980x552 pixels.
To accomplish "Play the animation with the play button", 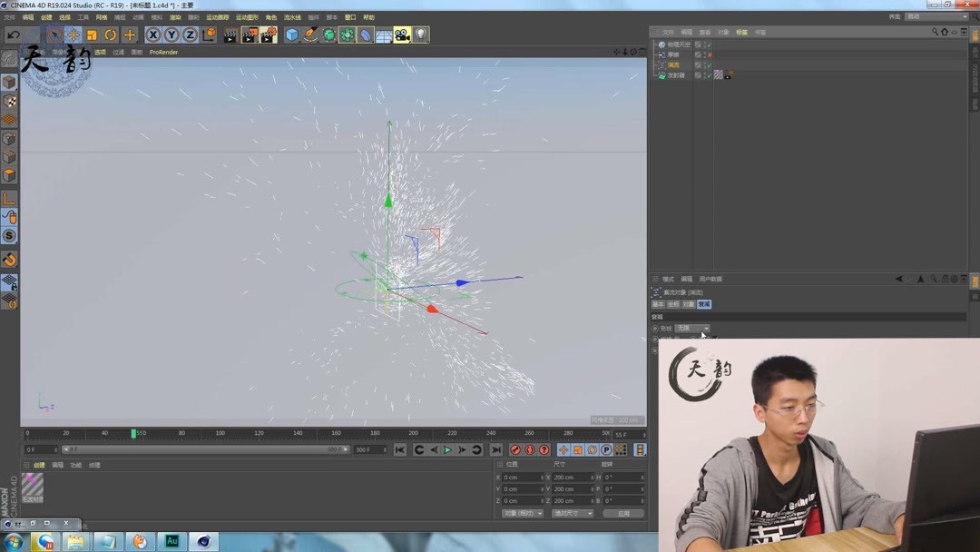I will coord(447,449).
